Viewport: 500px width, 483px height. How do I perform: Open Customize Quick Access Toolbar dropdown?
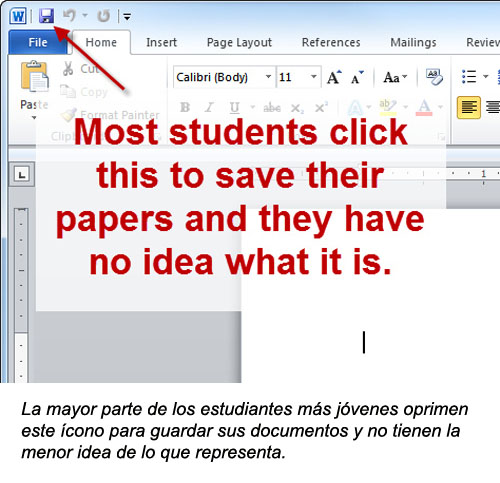pos(127,16)
